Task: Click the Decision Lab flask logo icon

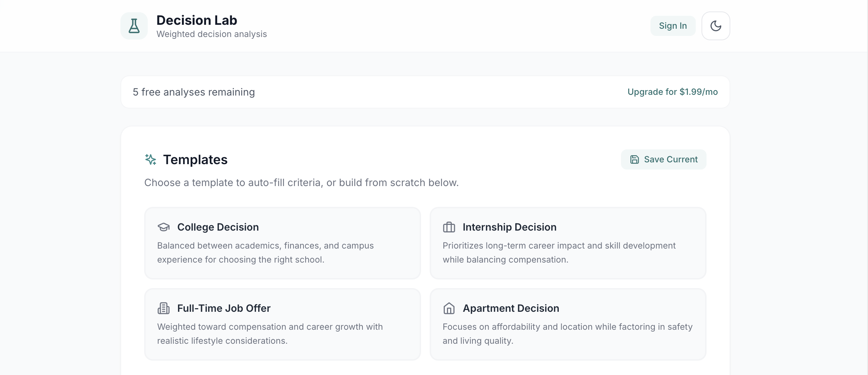Action: pyautogui.click(x=134, y=26)
